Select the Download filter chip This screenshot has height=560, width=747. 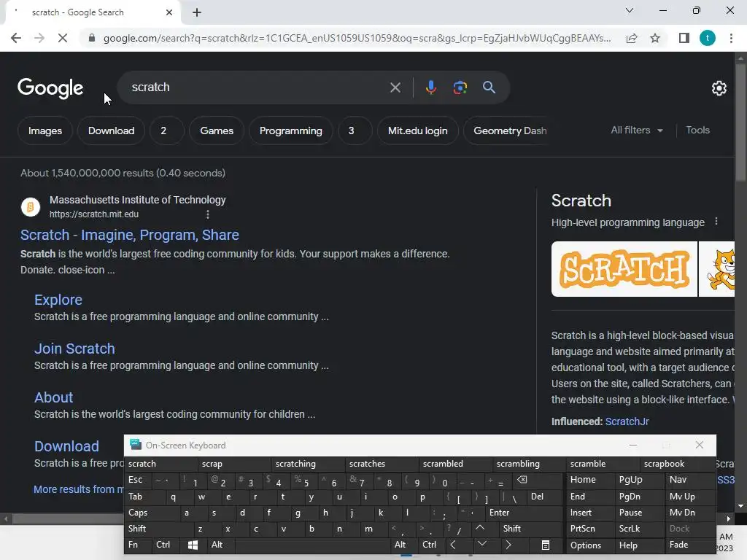(x=111, y=131)
